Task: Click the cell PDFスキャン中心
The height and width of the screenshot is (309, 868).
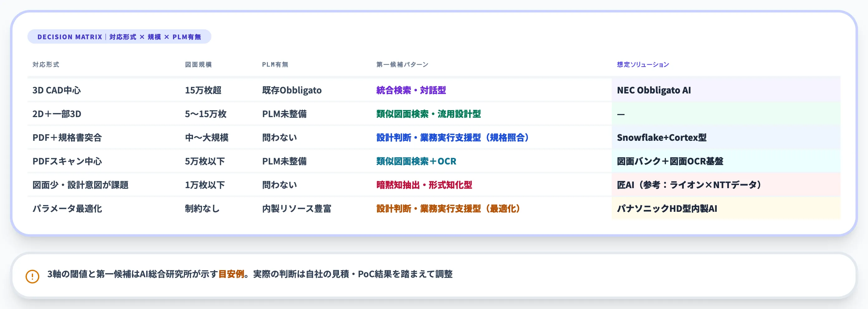Action: click(67, 161)
